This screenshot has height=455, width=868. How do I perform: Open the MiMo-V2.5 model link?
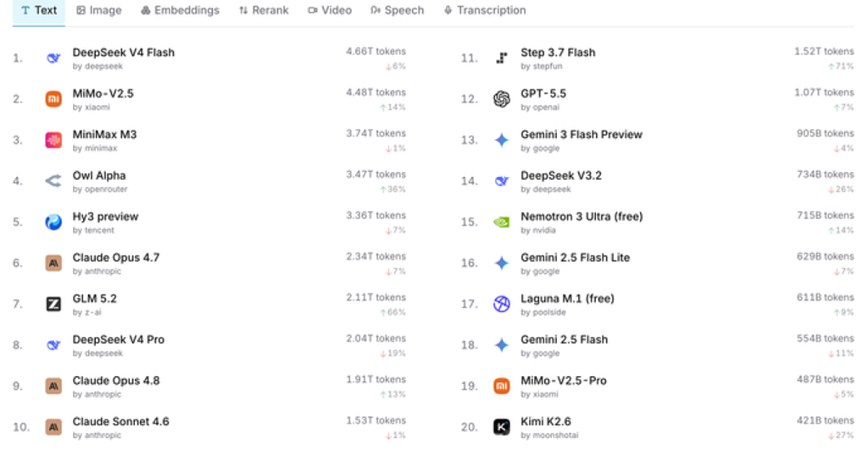click(x=103, y=93)
